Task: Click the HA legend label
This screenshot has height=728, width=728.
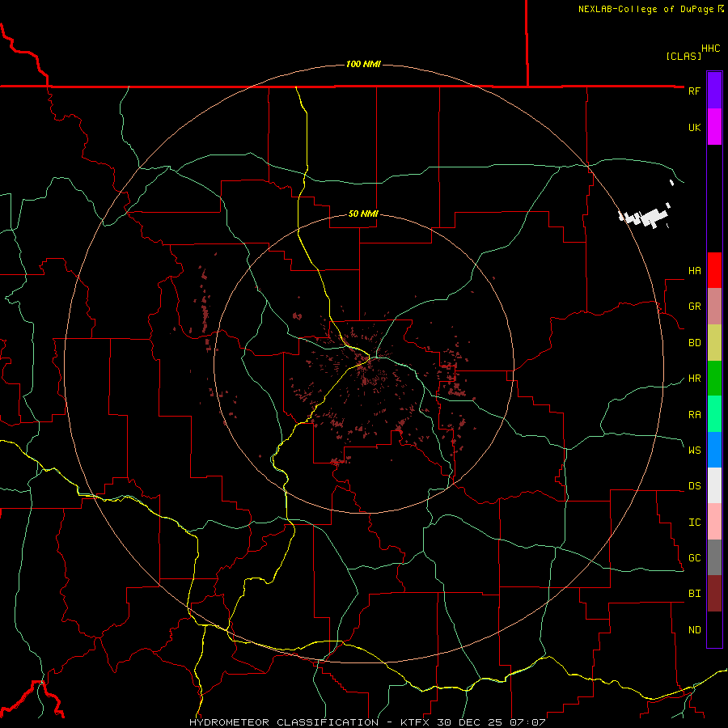Action: point(694,271)
